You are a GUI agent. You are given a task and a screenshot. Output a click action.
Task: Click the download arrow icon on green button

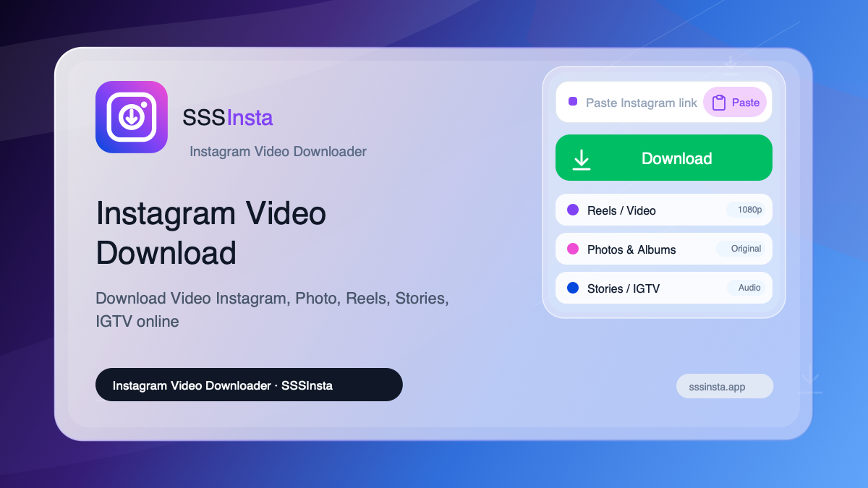(x=582, y=159)
